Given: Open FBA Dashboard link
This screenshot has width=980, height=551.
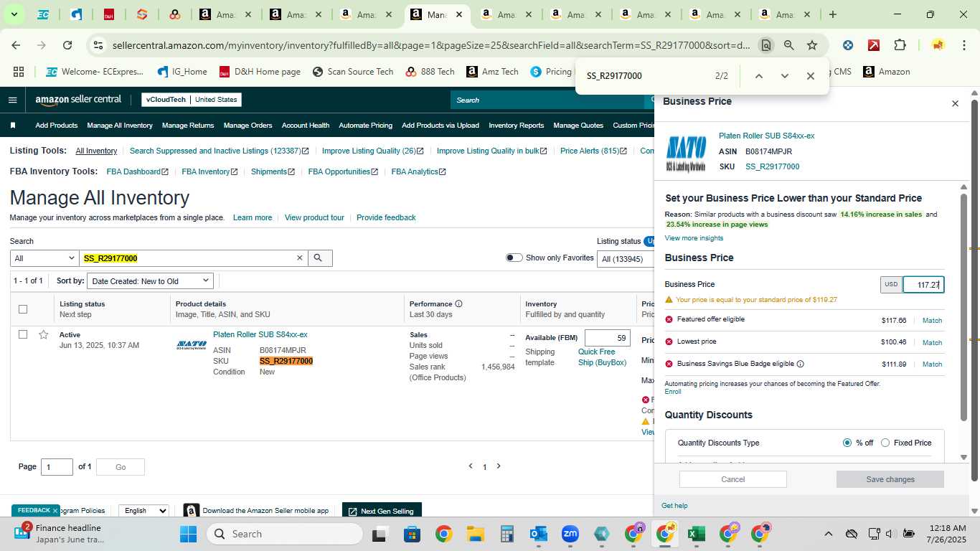Looking at the screenshot, I should [x=137, y=172].
